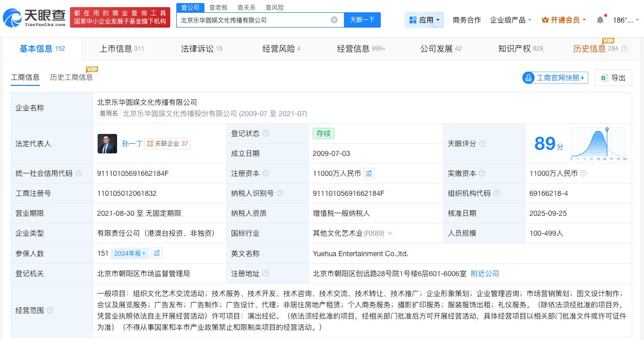The width and height of the screenshot is (644, 340).
Task: Expand the 企业级产品 dropdown
Action: (x=510, y=20)
